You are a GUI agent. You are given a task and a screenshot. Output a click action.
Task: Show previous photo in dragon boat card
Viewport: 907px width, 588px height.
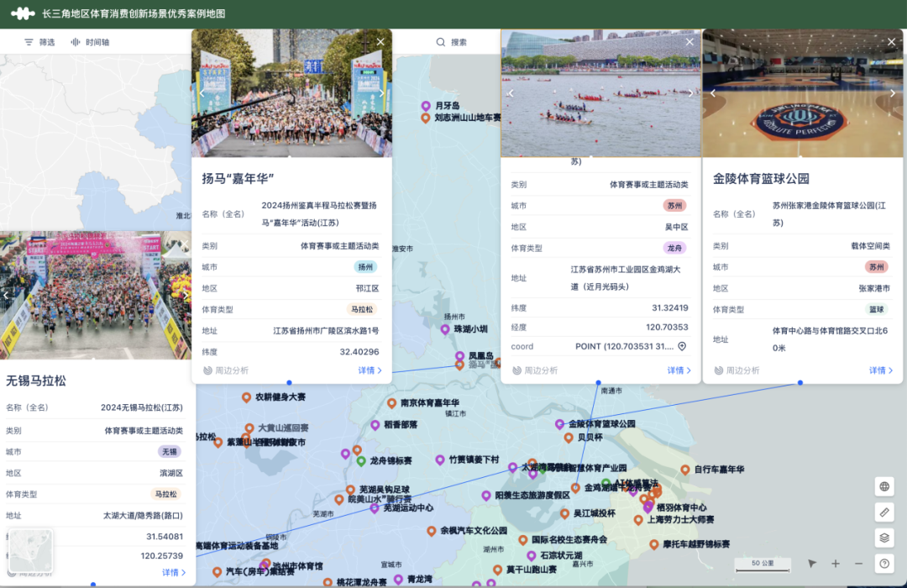point(511,93)
